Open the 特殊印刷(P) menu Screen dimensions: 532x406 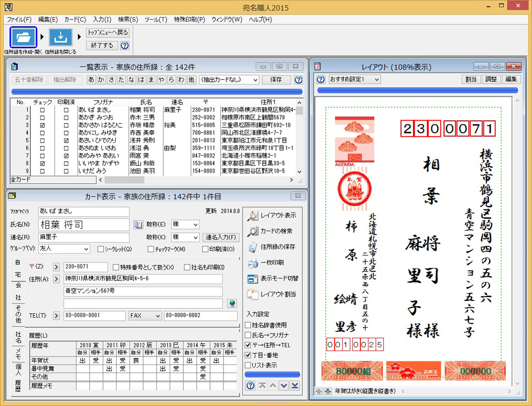189,19
